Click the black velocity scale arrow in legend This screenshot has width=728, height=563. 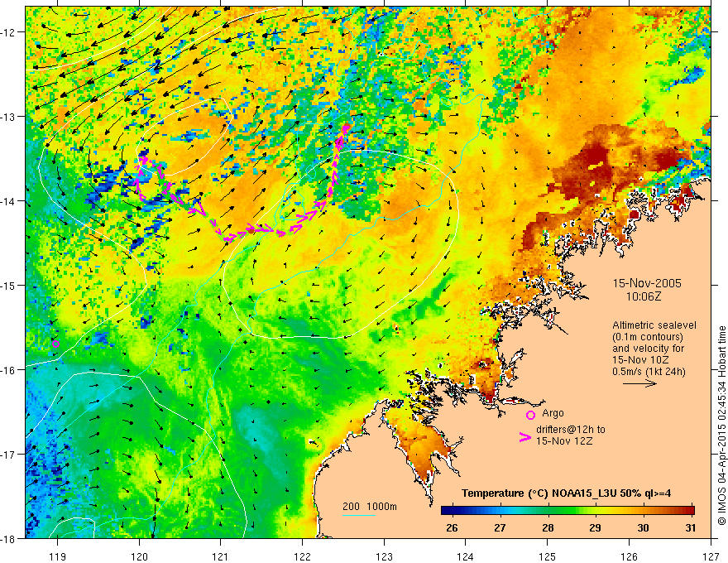click(x=639, y=383)
